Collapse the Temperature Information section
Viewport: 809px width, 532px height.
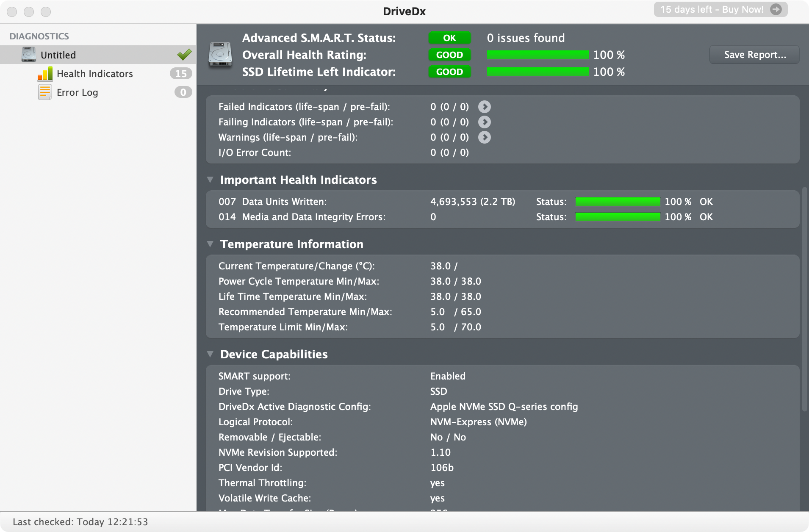coord(210,244)
